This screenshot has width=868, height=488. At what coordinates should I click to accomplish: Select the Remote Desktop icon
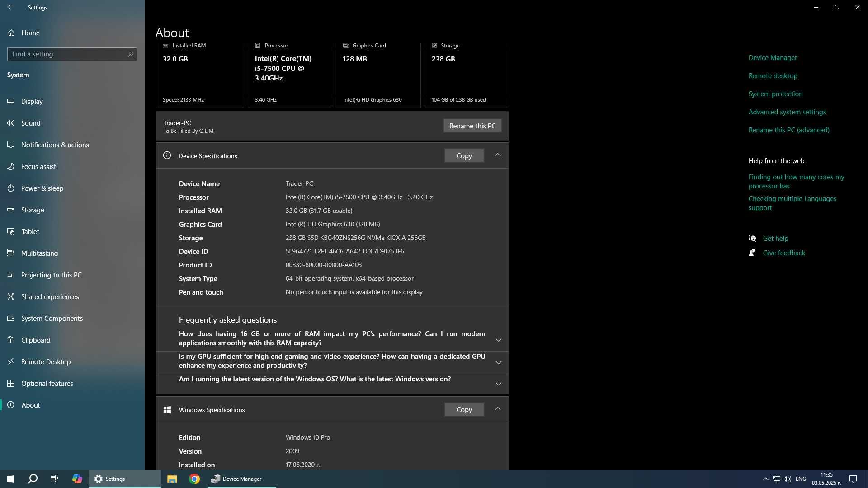[x=11, y=361]
